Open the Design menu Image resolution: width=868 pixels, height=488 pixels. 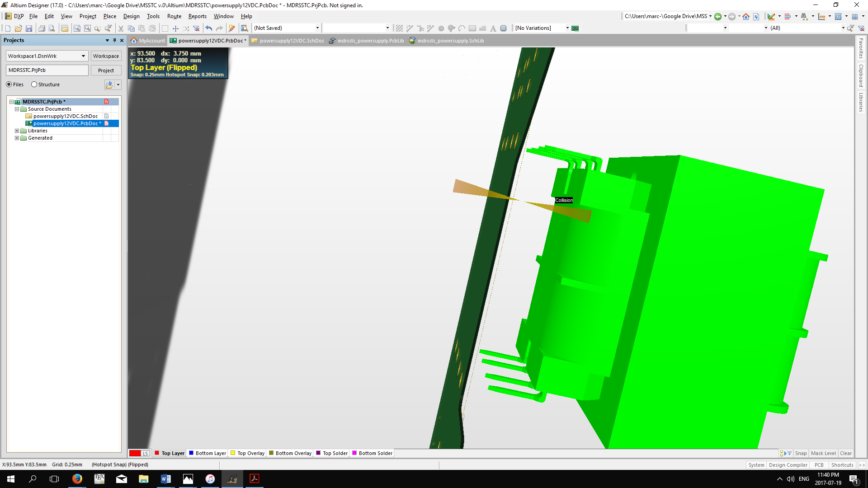point(131,16)
